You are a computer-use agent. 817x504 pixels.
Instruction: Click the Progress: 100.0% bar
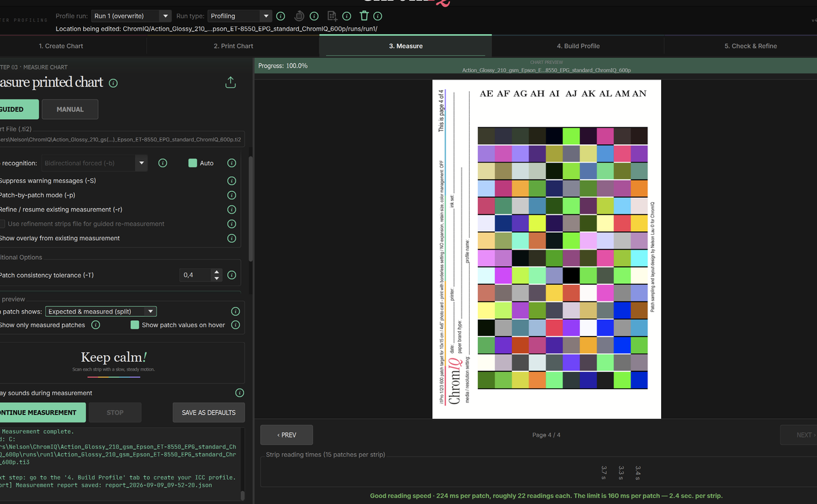[x=535, y=66]
